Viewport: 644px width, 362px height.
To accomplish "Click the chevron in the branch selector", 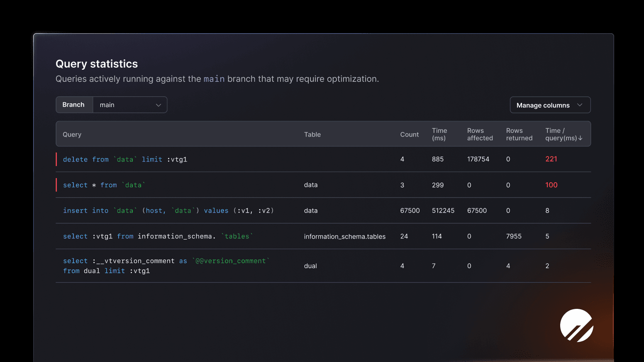I will pos(158,105).
